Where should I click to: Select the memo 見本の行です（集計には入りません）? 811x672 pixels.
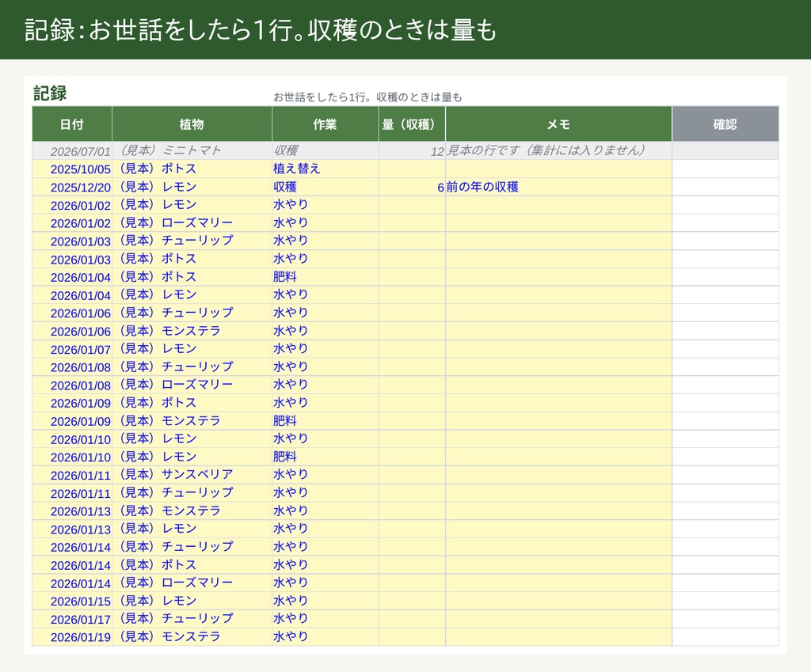[558, 151]
